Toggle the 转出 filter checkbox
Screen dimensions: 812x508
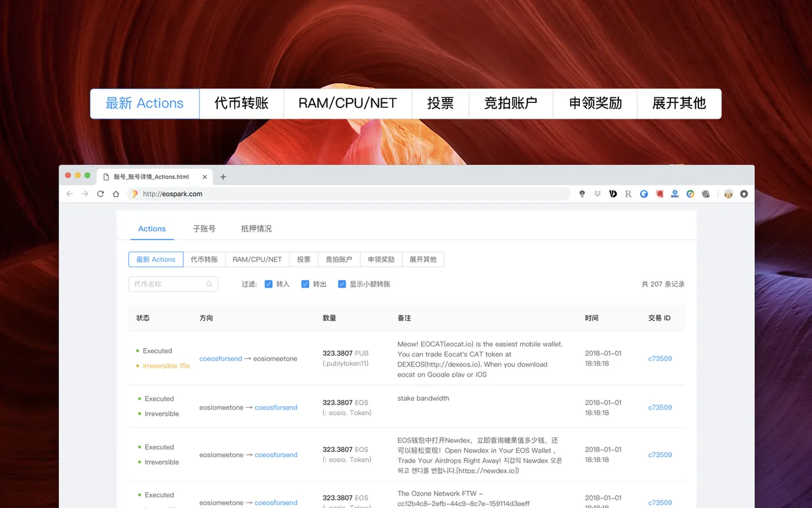tap(305, 284)
